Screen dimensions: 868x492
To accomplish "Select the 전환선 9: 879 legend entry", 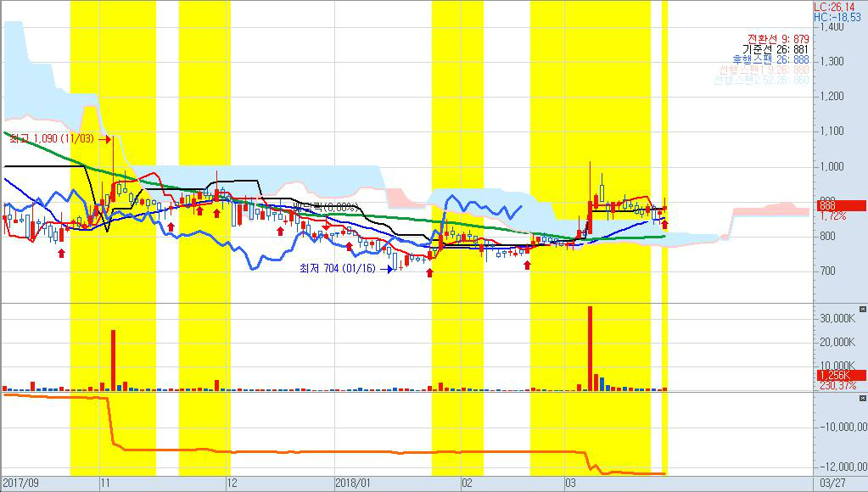I will pos(778,39).
